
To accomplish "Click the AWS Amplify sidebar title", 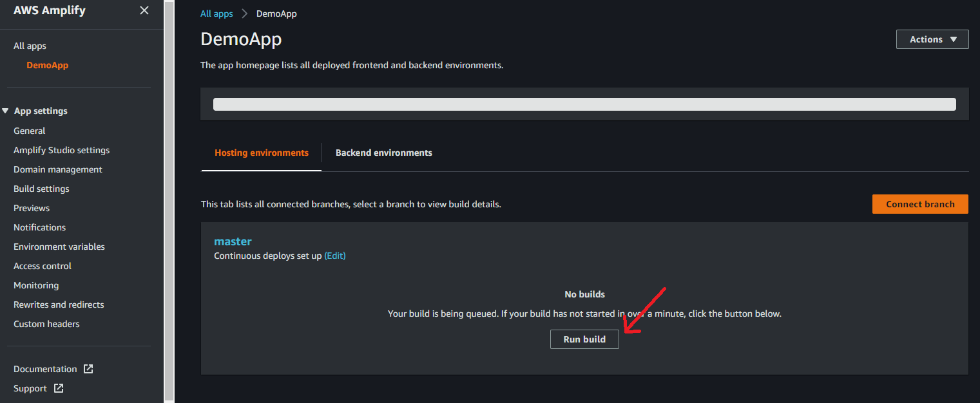I will (x=50, y=10).
